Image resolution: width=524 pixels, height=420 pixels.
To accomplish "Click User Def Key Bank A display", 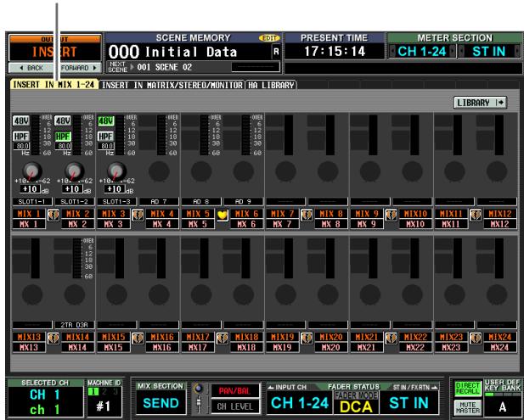I will pos(502,406).
